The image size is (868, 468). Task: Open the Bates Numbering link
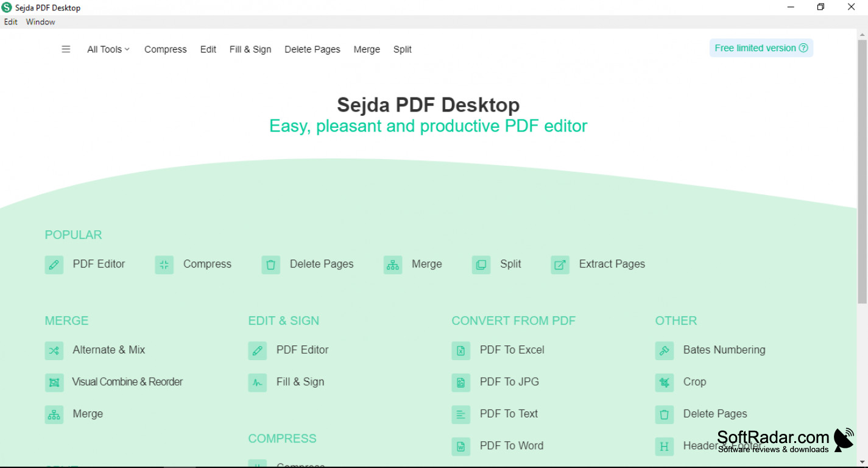[x=724, y=350]
